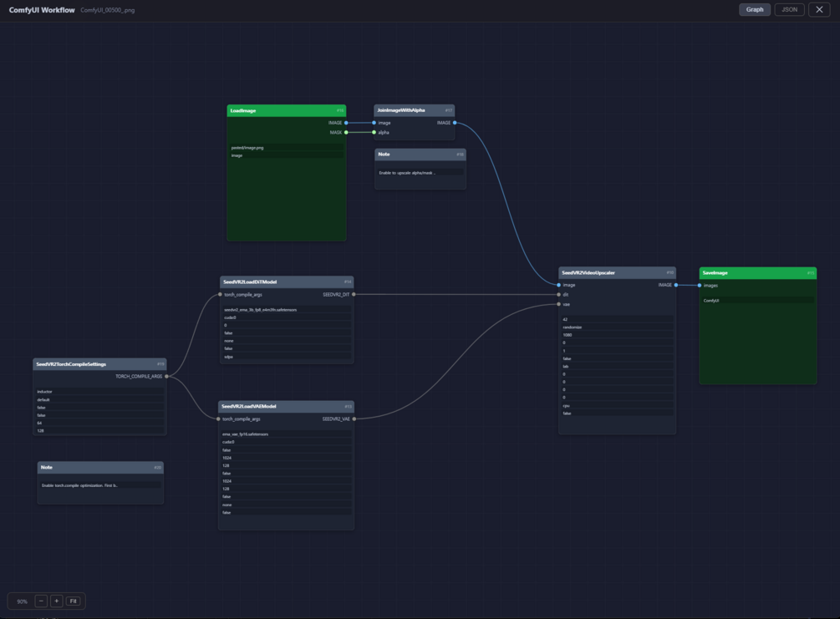The image size is (840, 619).
Task: Zoom out with the minus button
Action: 41,601
